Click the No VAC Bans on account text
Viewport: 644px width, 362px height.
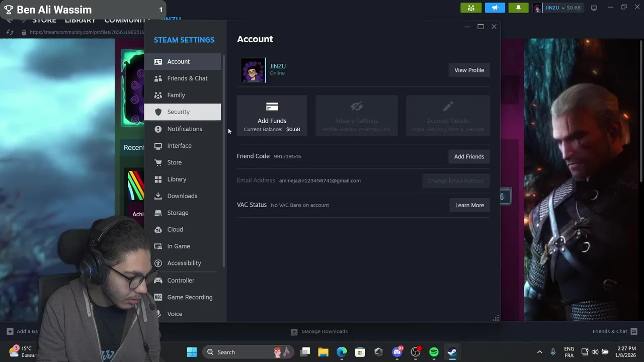click(300, 205)
